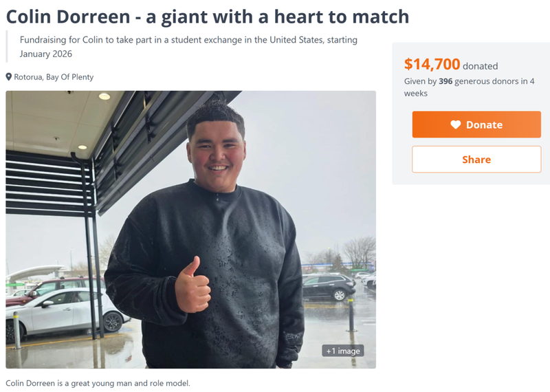Image resolution: width=550 pixels, height=392 pixels.
Task: Click the 'great young man' description line
Action: coord(98,383)
